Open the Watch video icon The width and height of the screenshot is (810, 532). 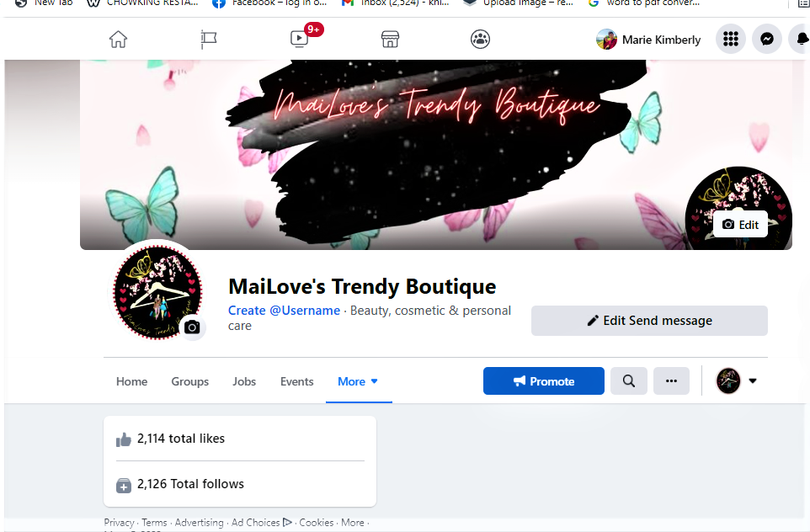pos(299,40)
